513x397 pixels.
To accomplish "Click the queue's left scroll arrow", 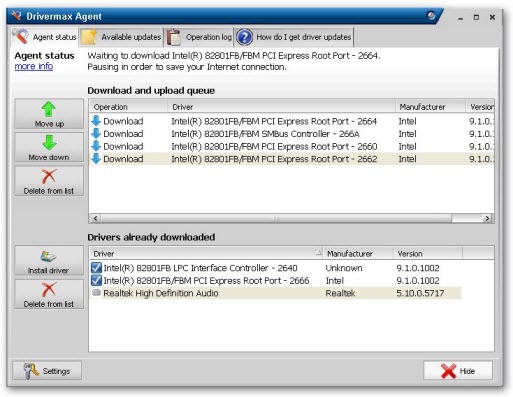I will coord(95,219).
